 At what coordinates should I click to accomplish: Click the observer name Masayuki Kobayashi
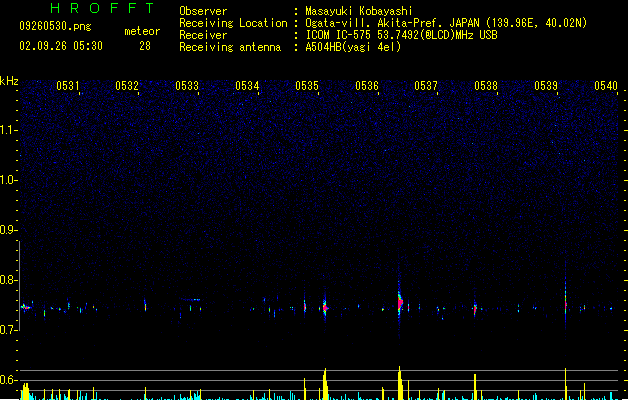(x=359, y=11)
